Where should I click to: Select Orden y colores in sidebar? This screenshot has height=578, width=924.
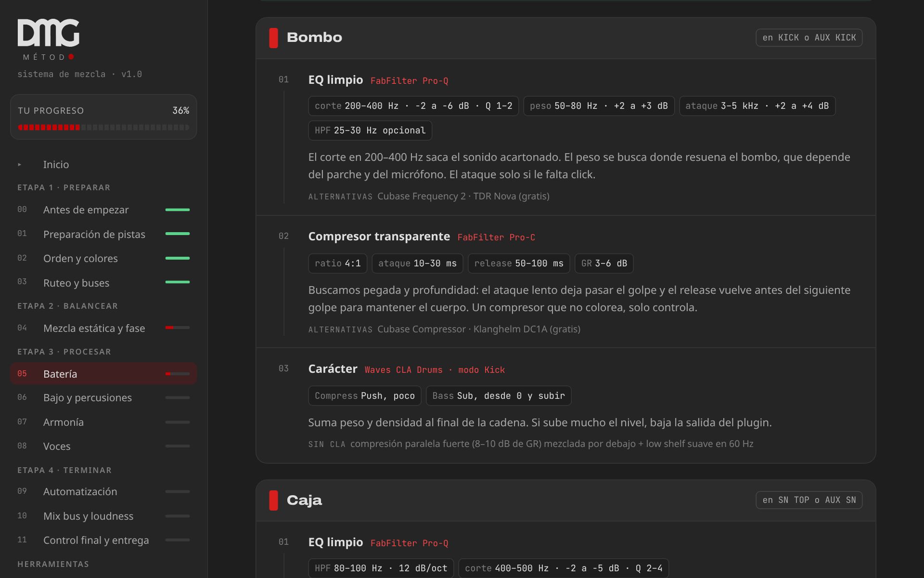pyautogui.click(x=103, y=258)
